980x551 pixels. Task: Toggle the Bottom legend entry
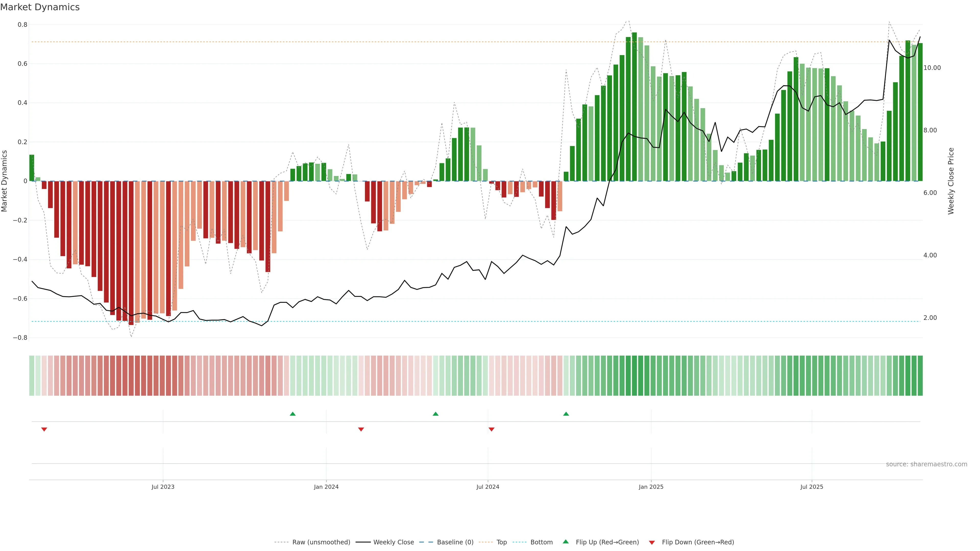pos(541,542)
